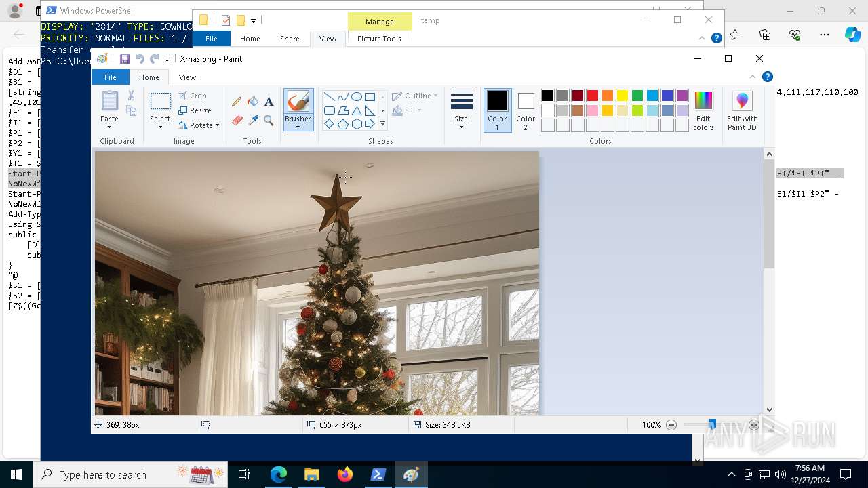Click the Cut scissors icon
The width and height of the screenshot is (868, 488).
click(131, 96)
